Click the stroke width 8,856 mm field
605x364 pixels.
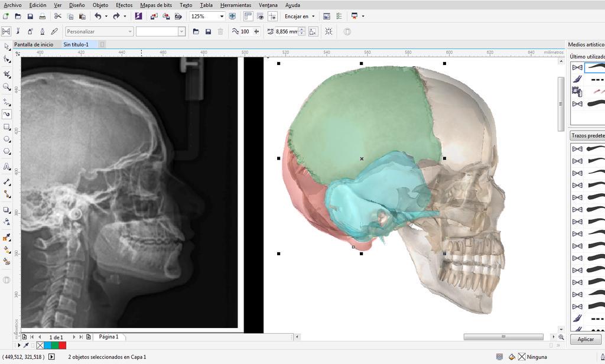pos(287,31)
